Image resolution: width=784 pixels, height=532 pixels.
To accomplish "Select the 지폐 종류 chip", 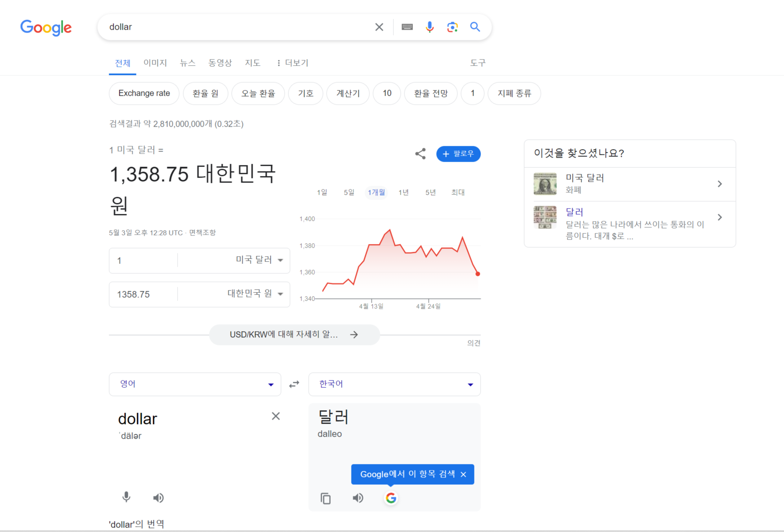I will [x=514, y=93].
